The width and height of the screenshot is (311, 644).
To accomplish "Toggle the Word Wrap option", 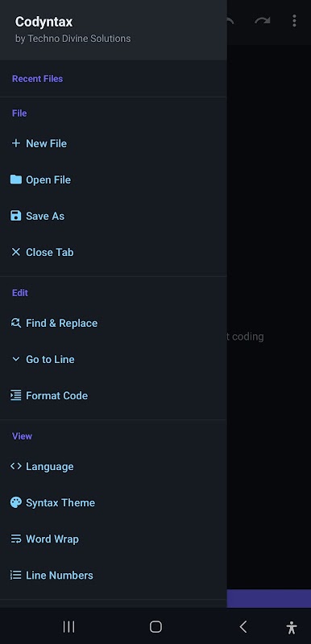I will point(114,539).
